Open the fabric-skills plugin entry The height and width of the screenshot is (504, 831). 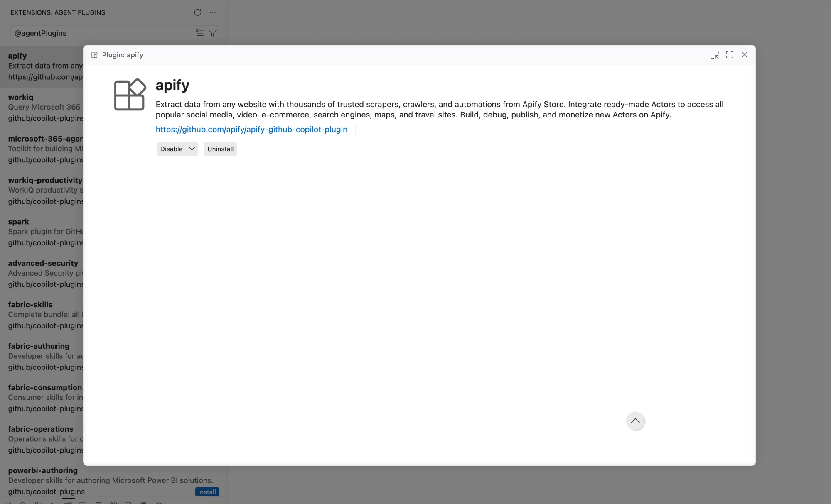tap(42, 316)
